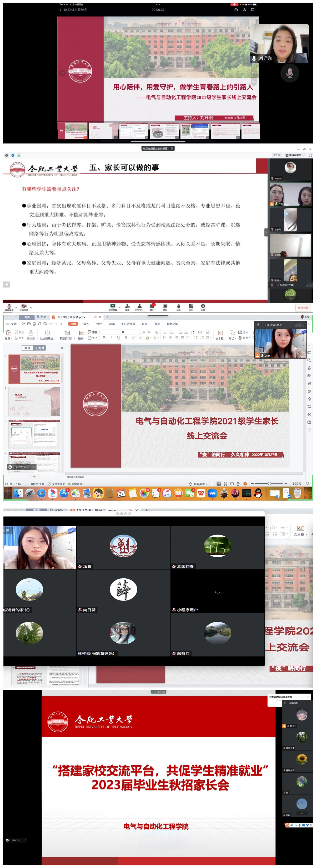Open the 邀请 invite icon
The width and height of the screenshot is (316, 868).
tap(127, 307)
